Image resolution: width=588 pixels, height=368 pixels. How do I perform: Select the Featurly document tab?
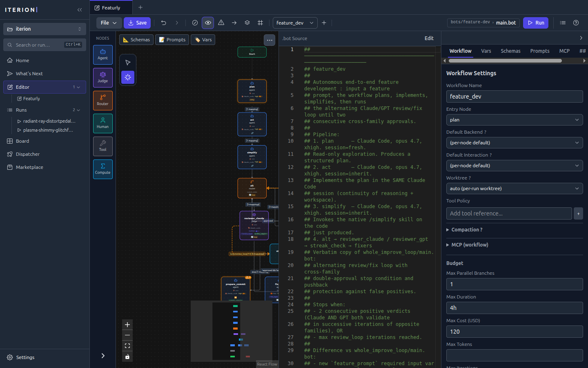[x=111, y=8]
